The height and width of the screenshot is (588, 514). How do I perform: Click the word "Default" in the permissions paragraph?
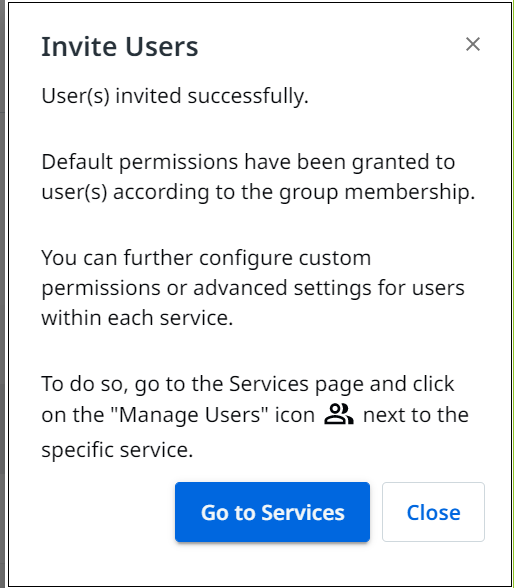(77, 162)
